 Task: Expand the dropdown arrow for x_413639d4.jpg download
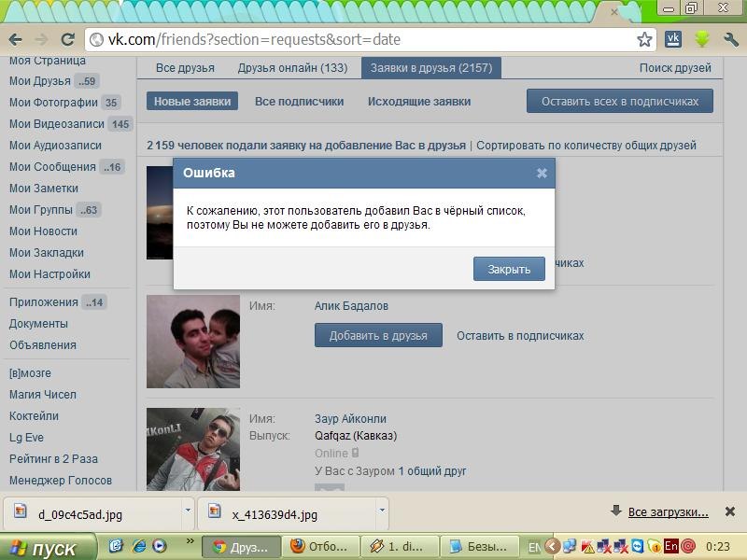coord(382,511)
